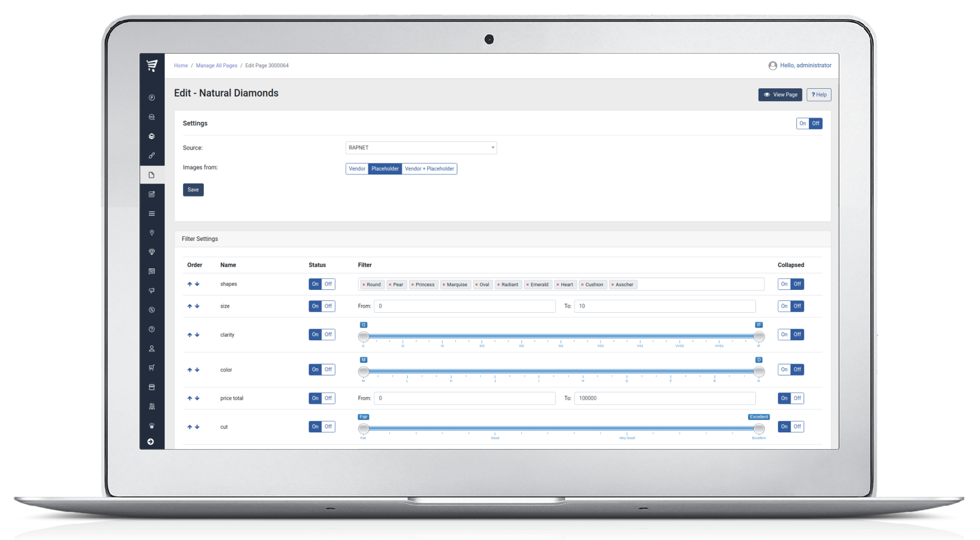This screenshot has height=540, width=980.
Task: Click the price total To field 100000
Action: [x=665, y=398]
